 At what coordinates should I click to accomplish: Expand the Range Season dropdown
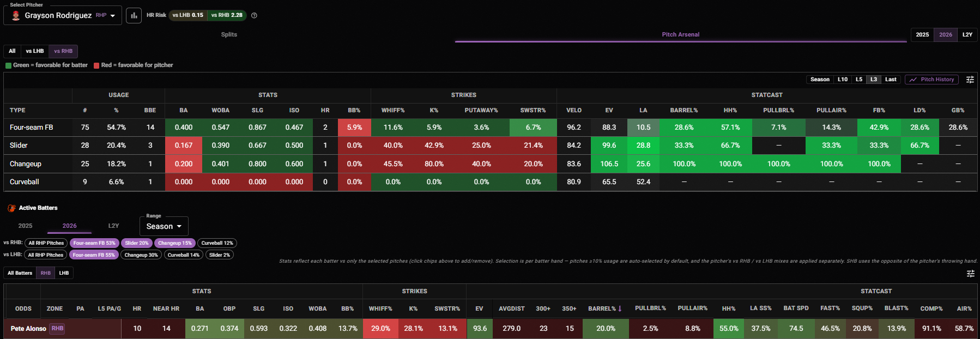pyautogui.click(x=164, y=226)
